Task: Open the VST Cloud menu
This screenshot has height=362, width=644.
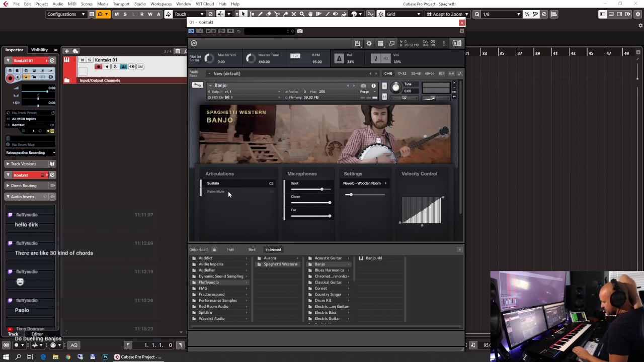Action: point(205,4)
